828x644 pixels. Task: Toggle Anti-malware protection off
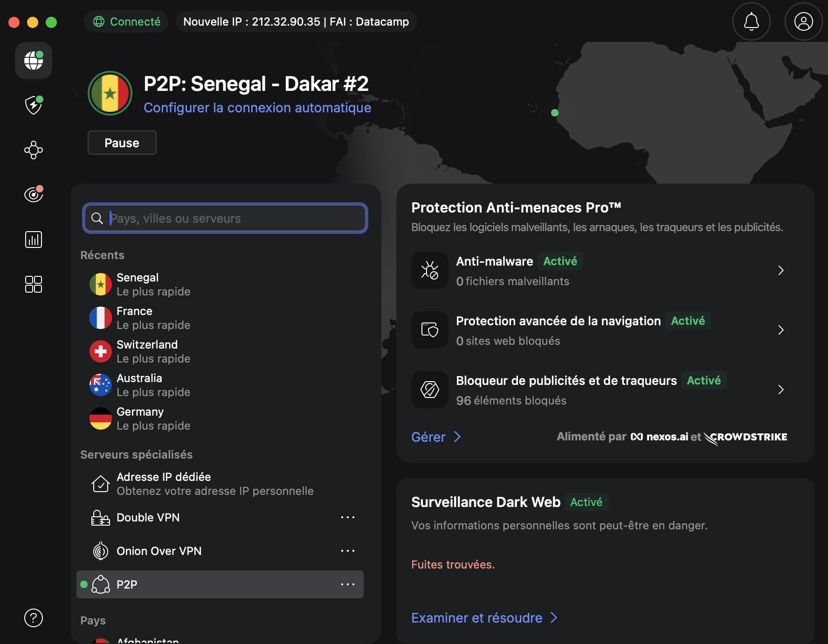(560, 261)
